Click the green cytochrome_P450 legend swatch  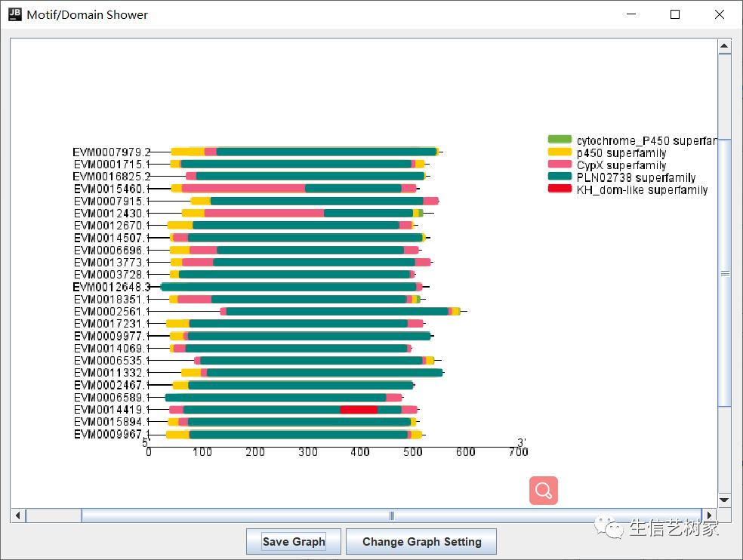(560, 140)
